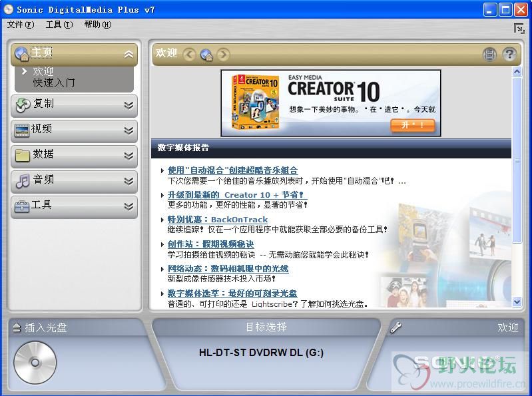Collapse the 主页 section

coord(129,55)
